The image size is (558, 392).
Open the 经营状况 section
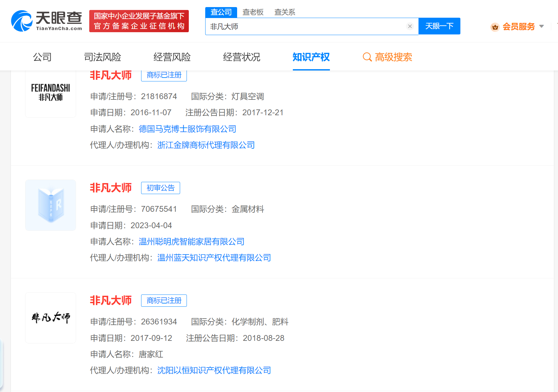pos(241,57)
